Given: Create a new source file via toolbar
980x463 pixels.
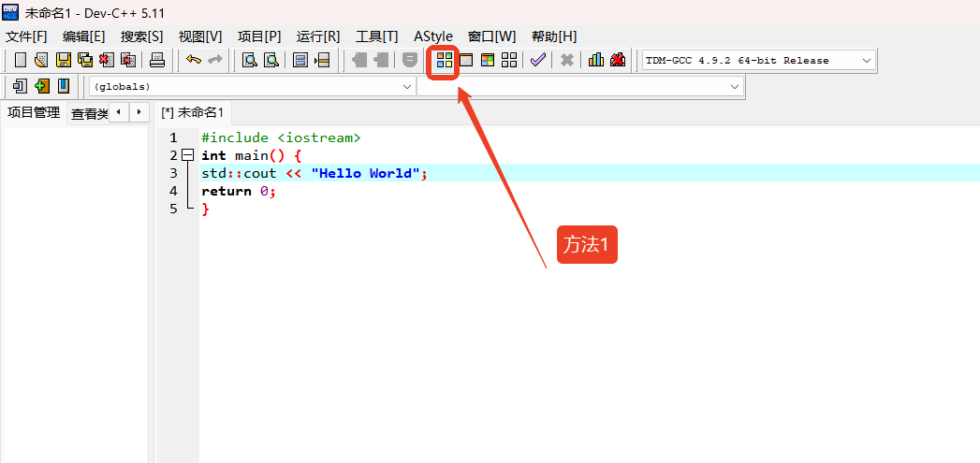Looking at the screenshot, I should tap(21, 60).
